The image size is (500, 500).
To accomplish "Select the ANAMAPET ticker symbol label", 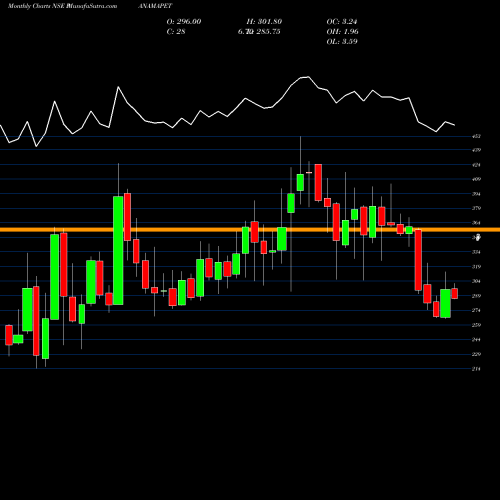I will [x=155, y=6].
